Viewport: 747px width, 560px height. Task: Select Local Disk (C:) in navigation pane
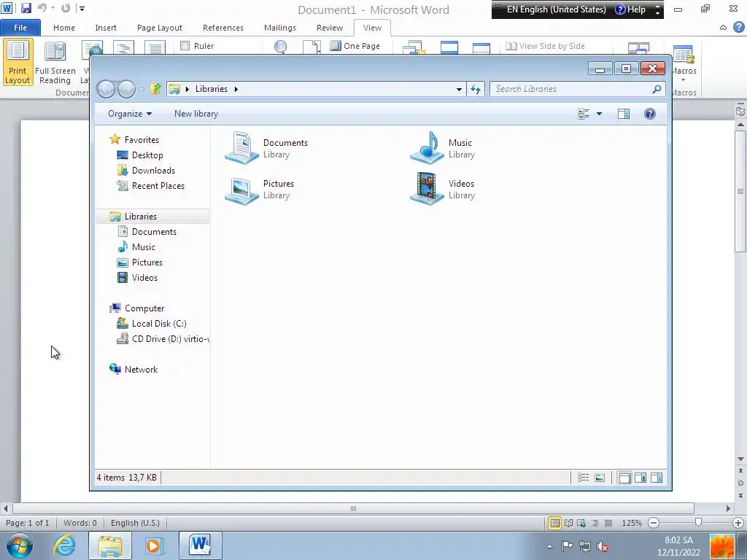pos(159,323)
